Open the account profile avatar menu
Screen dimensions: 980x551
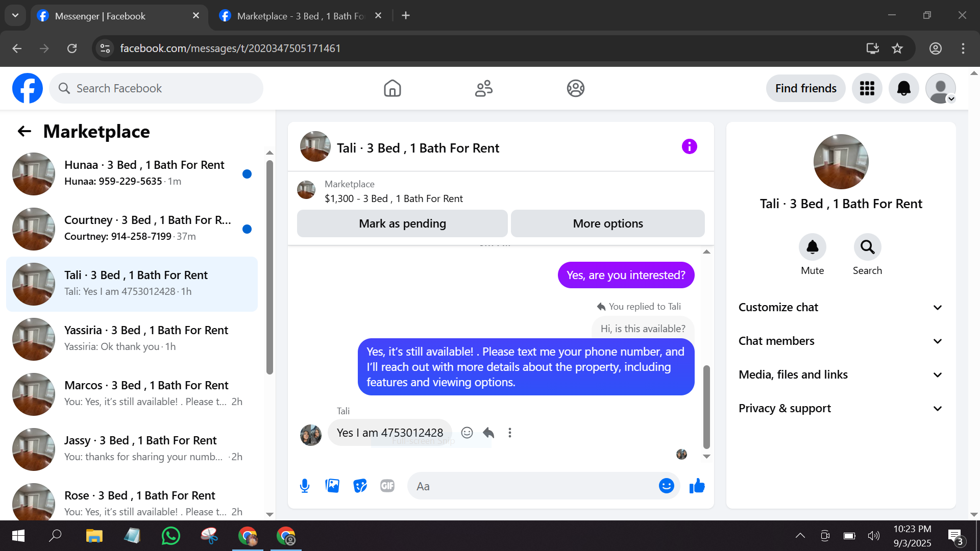(x=941, y=88)
